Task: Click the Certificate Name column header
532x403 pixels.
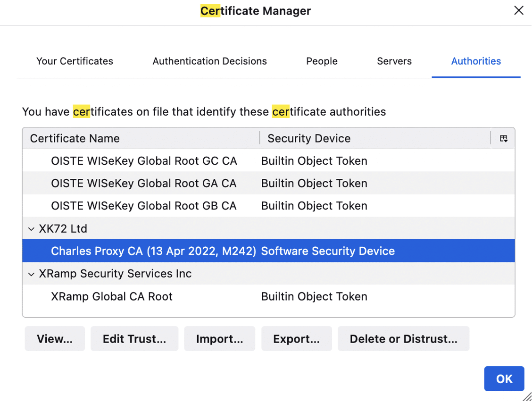Action: [75, 138]
